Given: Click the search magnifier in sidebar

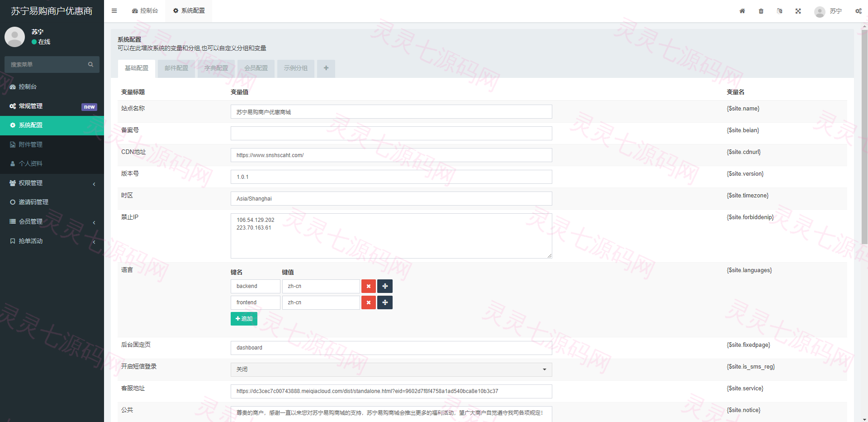Looking at the screenshot, I should pos(90,64).
